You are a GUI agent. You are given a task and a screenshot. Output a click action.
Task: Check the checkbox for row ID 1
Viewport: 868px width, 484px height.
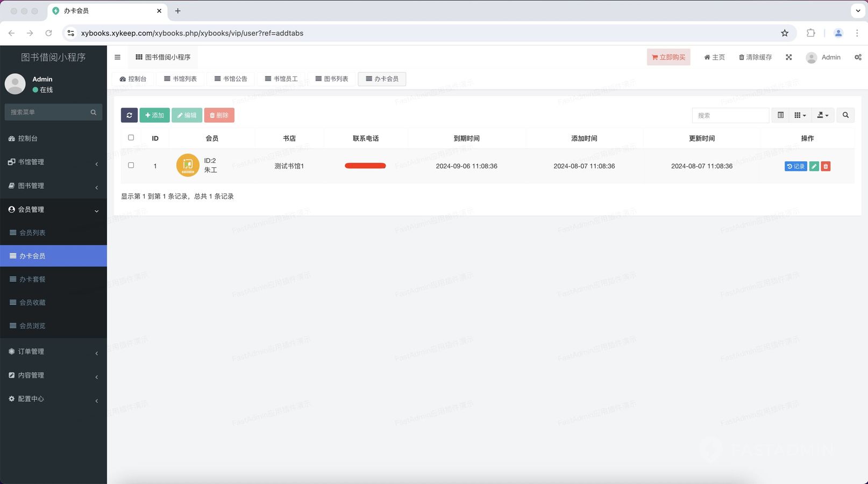click(131, 166)
